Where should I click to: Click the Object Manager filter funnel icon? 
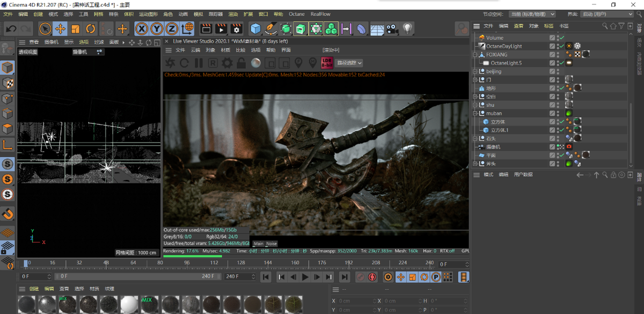[x=621, y=26]
